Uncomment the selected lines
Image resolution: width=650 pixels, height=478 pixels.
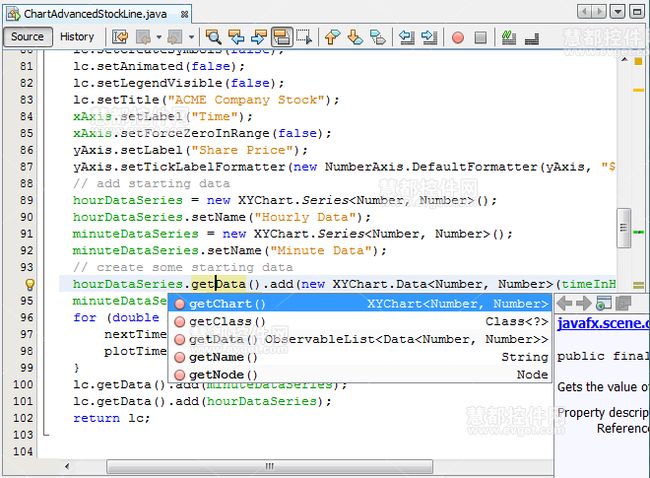coord(532,38)
